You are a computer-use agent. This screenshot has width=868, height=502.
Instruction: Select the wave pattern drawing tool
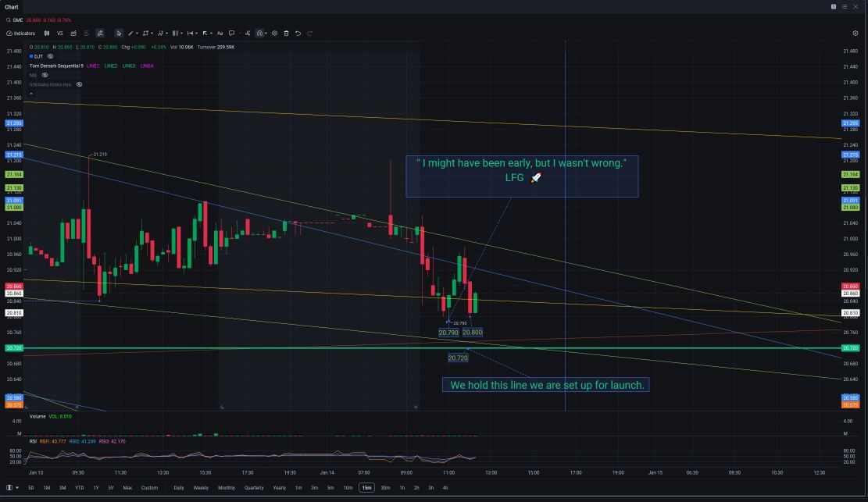pos(160,34)
